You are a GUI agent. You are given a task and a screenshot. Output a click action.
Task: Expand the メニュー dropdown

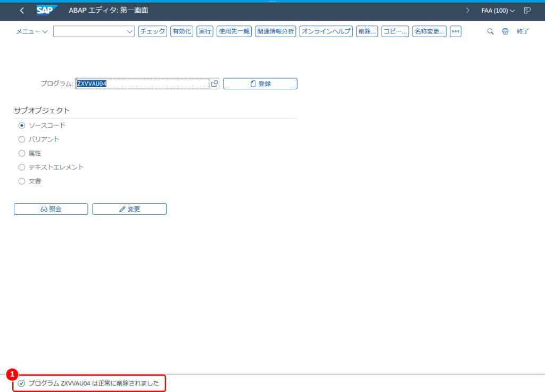click(31, 31)
